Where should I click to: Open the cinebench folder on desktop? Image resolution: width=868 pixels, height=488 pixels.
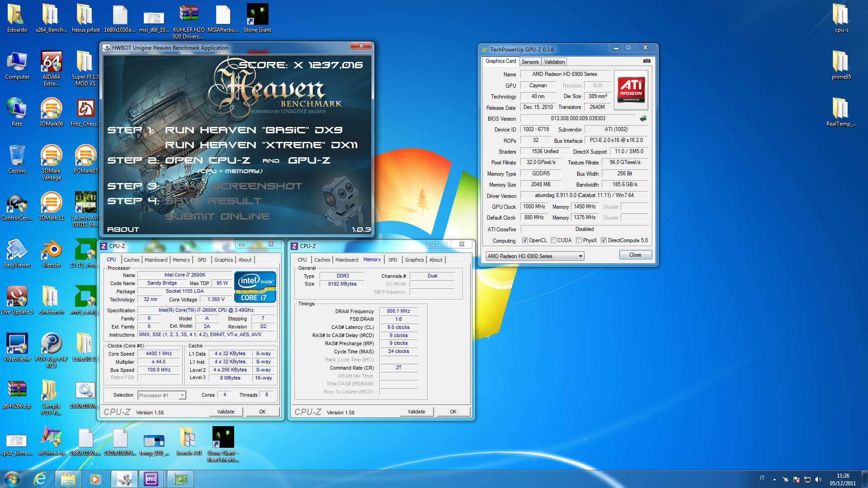tap(51, 300)
